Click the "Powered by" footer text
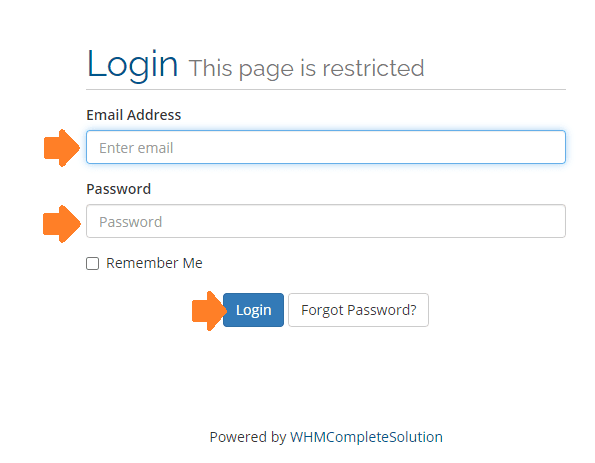Image resolution: width=595 pixels, height=463 pixels. (x=247, y=437)
